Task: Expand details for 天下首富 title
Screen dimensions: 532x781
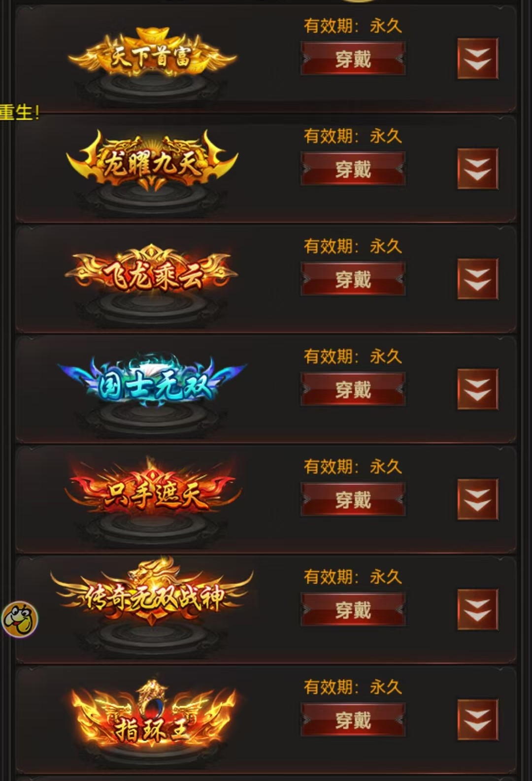Action: point(477,59)
